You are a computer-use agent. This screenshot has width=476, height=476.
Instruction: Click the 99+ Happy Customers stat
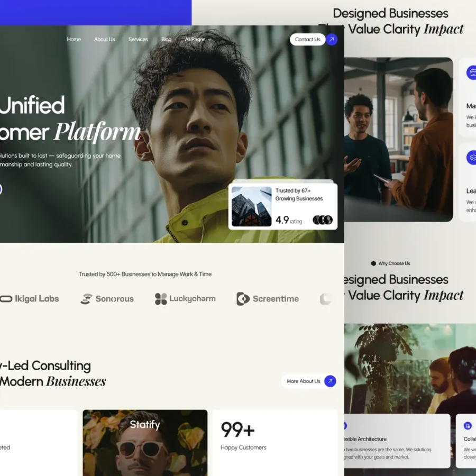243,436
